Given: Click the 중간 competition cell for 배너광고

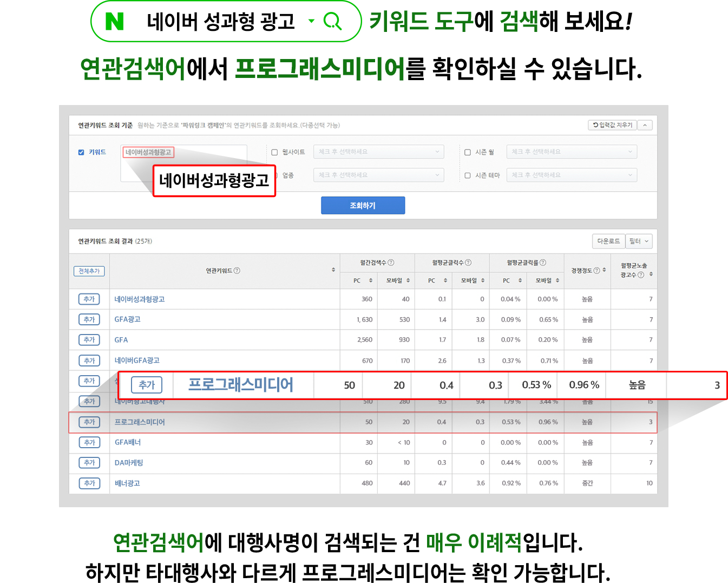Looking at the screenshot, I should click(x=587, y=483).
